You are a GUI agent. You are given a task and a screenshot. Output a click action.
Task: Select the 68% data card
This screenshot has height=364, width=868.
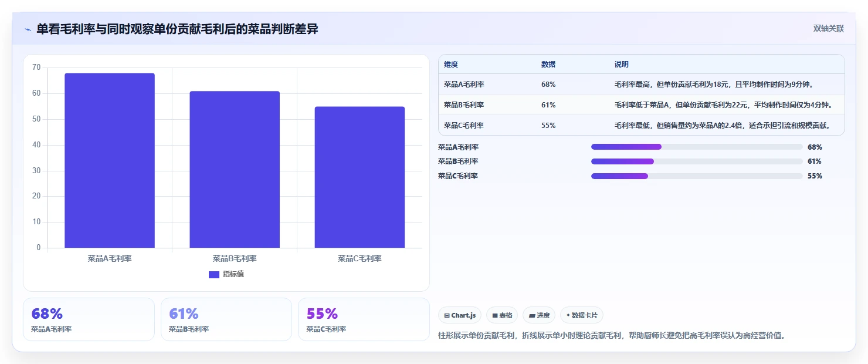coord(89,319)
